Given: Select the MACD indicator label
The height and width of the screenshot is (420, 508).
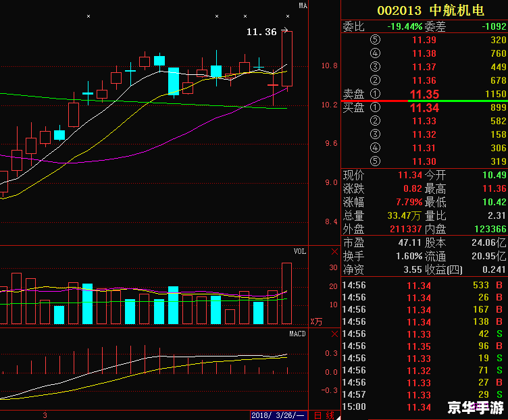Looking at the screenshot, I should (x=297, y=334).
